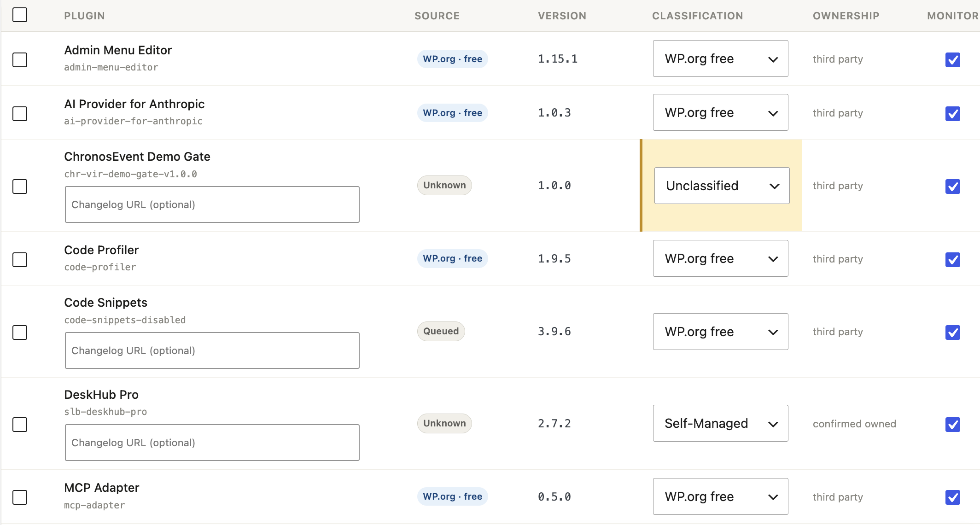Disable monitoring for MCP Adapter
Viewport: 980px width, 525px height.
(x=953, y=497)
